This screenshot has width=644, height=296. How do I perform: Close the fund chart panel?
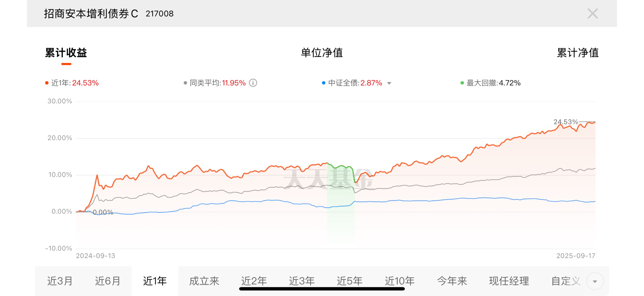592,13
